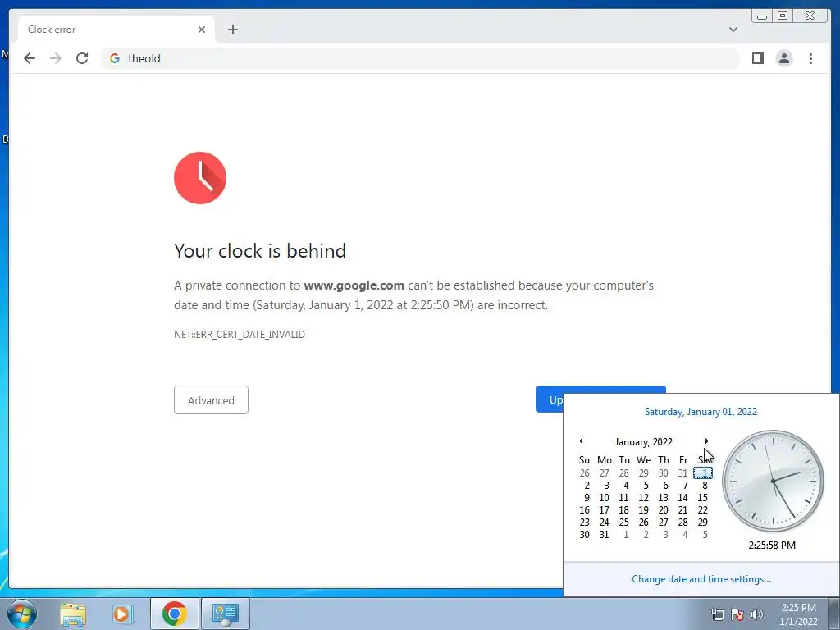Click the volume speaker tray icon

click(x=757, y=614)
